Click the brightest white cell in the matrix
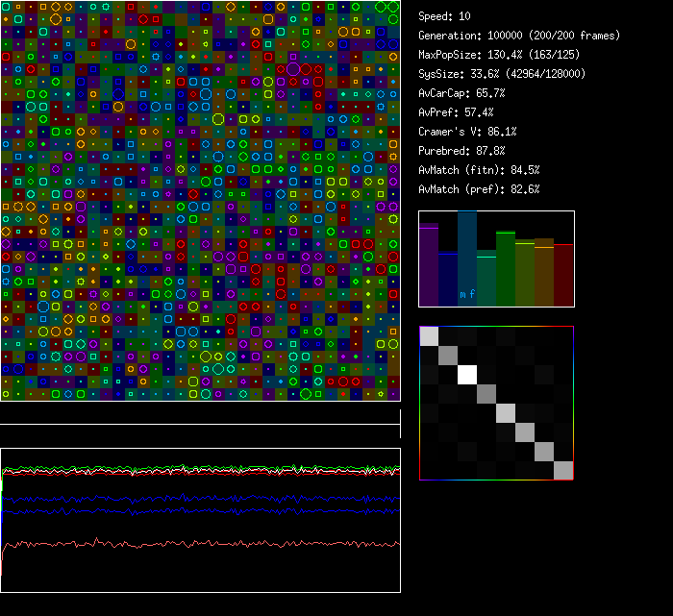Viewport: 673px width, 616px height. (467, 374)
